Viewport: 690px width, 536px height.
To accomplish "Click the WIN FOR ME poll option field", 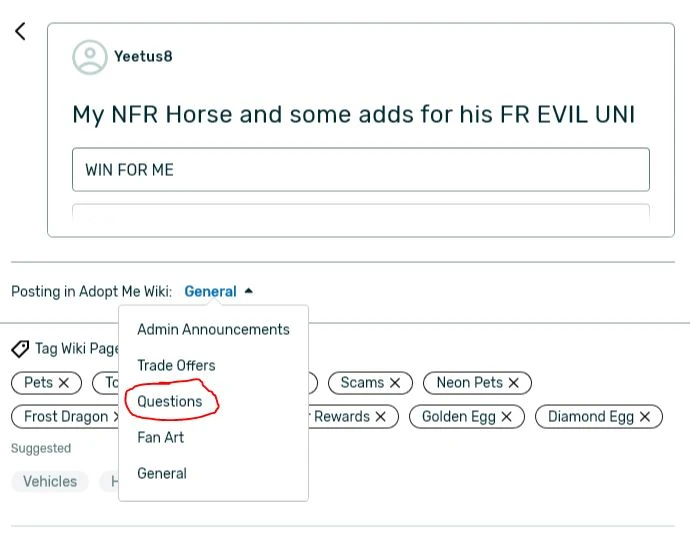I will [360, 170].
